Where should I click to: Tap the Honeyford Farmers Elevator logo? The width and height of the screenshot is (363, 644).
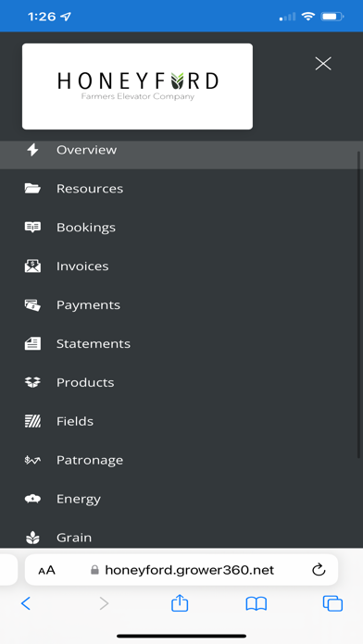click(137, 86)
